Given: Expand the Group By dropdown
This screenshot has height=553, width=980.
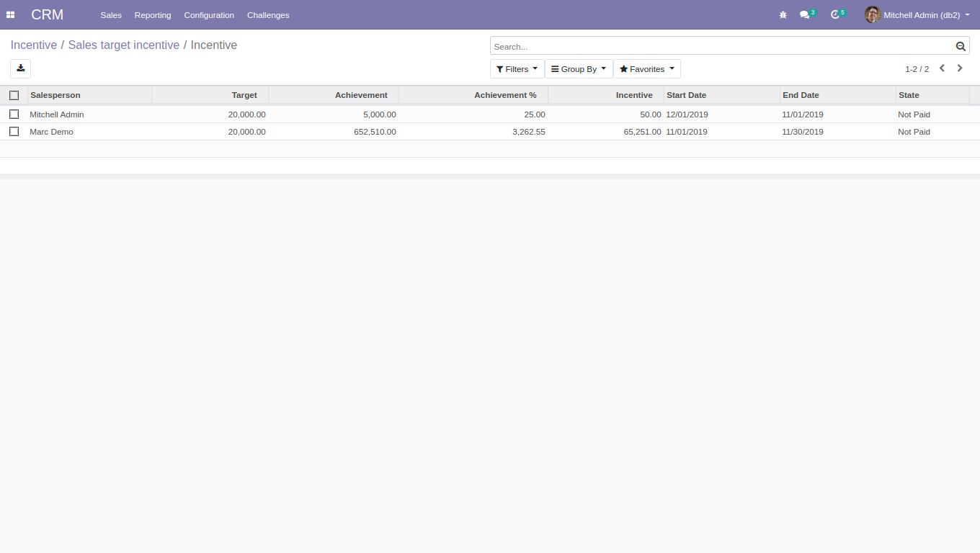Looking at the screenshot, I should point(579,69).
